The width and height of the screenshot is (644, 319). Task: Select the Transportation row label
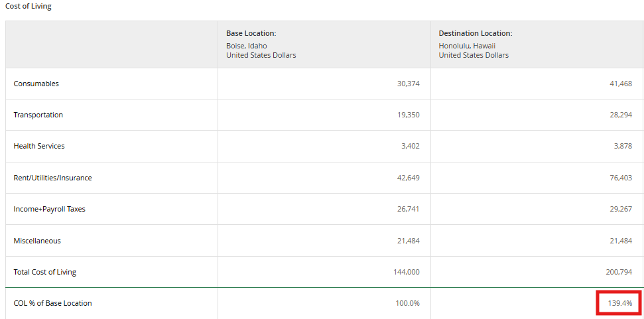pyautogui.click(x=38, y=115)
